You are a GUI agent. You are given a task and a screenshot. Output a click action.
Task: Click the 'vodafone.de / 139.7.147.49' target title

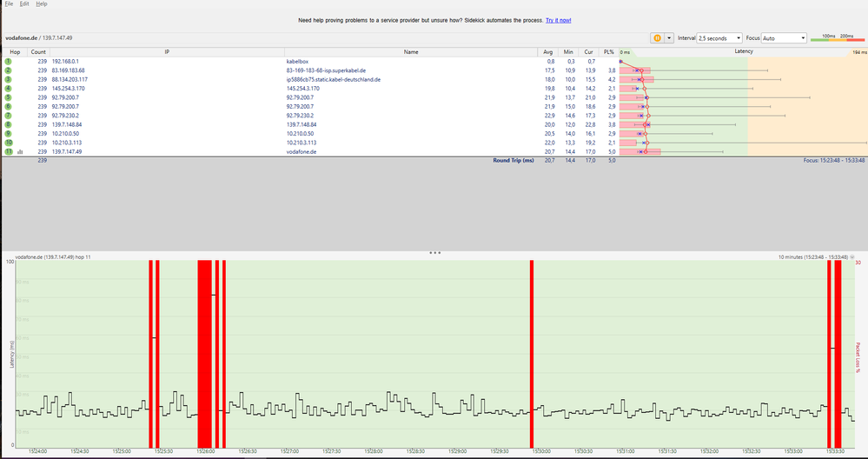point(39,38)
